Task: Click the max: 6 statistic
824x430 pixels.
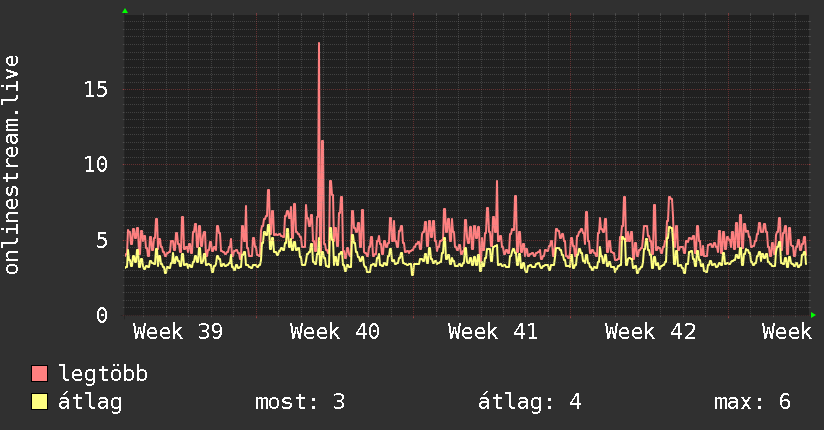Action: pos(752,402)
